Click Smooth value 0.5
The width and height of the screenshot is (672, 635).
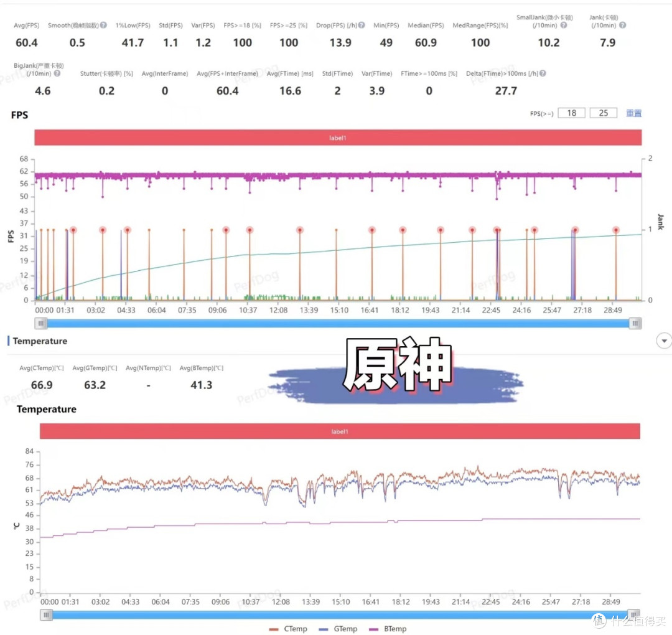coord(77,43)
